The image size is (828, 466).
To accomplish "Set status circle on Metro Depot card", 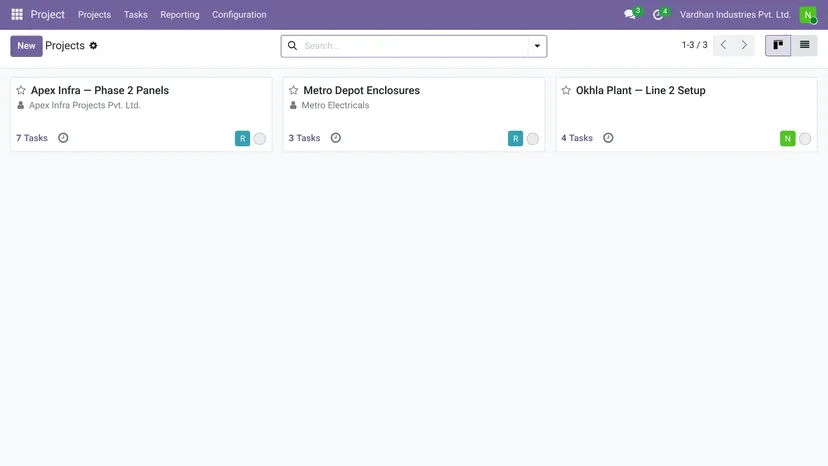I will tap(532, 139).
